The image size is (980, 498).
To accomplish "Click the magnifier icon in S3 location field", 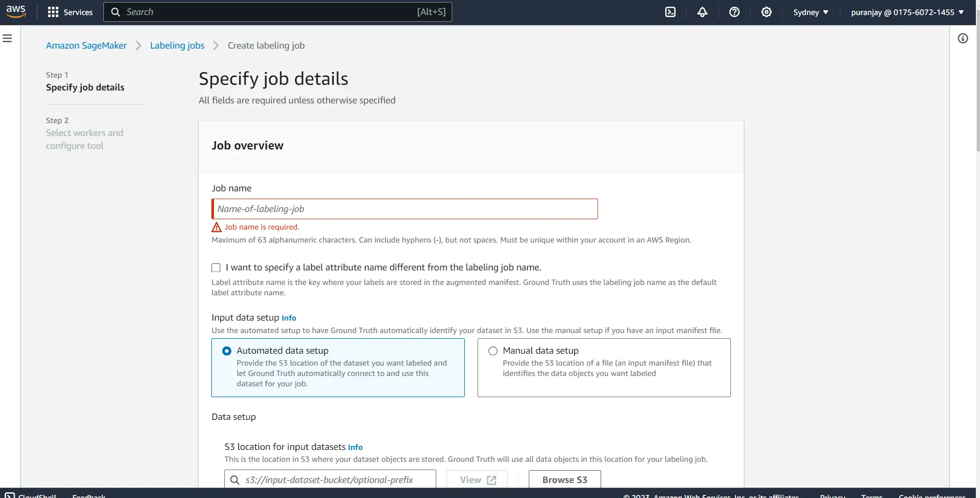I will pyautogui.click(x=235, y=480).
